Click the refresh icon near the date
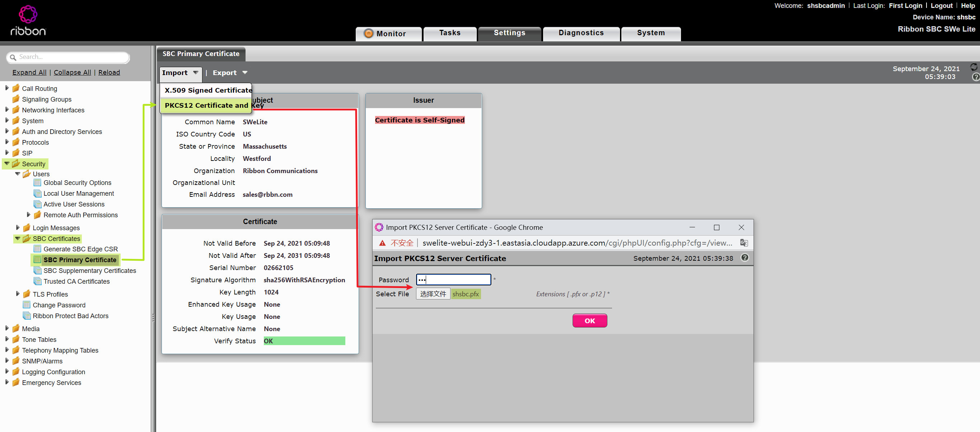The width and height of the screenshot is (980, 432). click(x=974, y=67)
